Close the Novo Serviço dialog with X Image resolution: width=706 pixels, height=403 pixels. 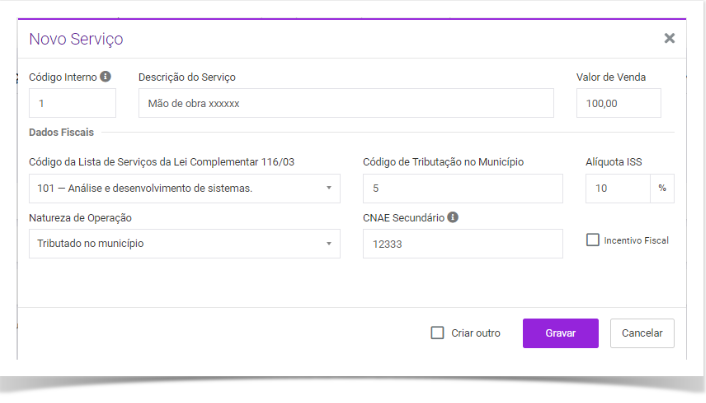669,39
